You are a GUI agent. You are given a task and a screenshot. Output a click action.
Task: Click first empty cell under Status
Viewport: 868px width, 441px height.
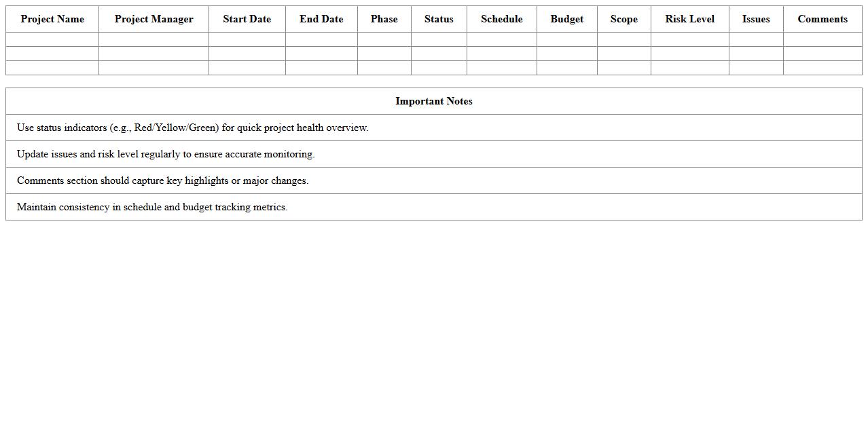[x=439, y=39]
